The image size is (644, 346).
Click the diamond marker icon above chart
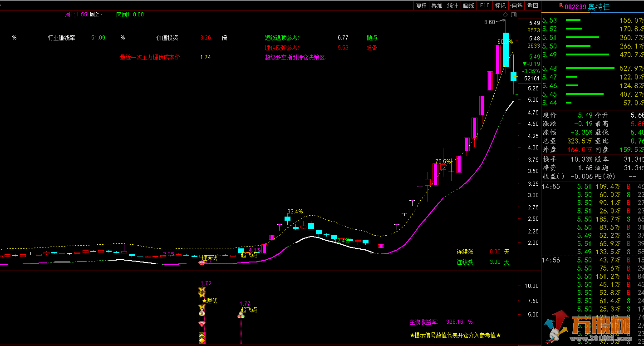(505, 15)
